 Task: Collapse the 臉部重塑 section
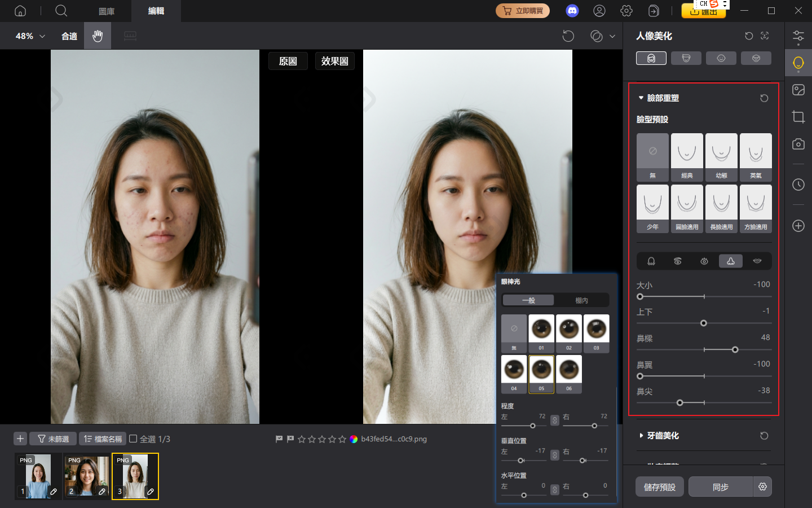pos(641,97)
